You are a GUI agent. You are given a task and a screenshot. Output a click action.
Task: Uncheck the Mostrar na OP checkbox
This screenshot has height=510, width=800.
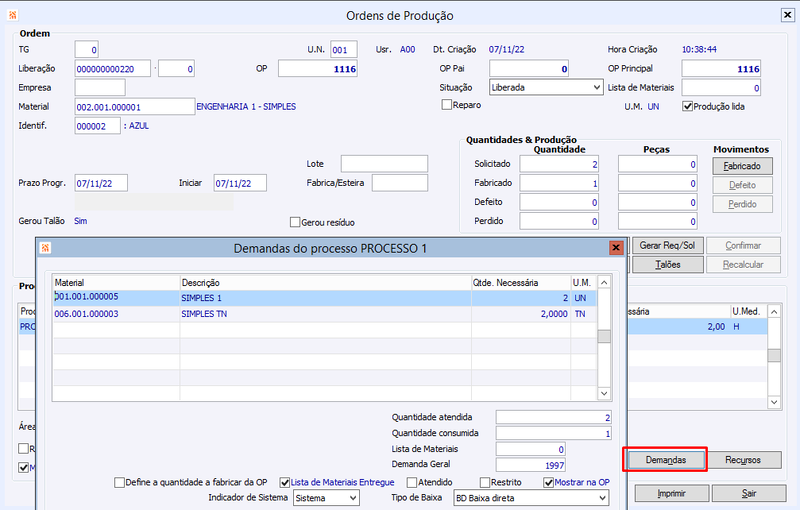548,482
